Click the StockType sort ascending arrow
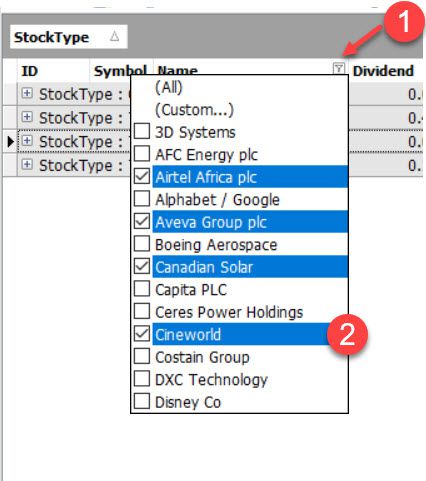Viewport: 426px width, 481px height. 114,36
